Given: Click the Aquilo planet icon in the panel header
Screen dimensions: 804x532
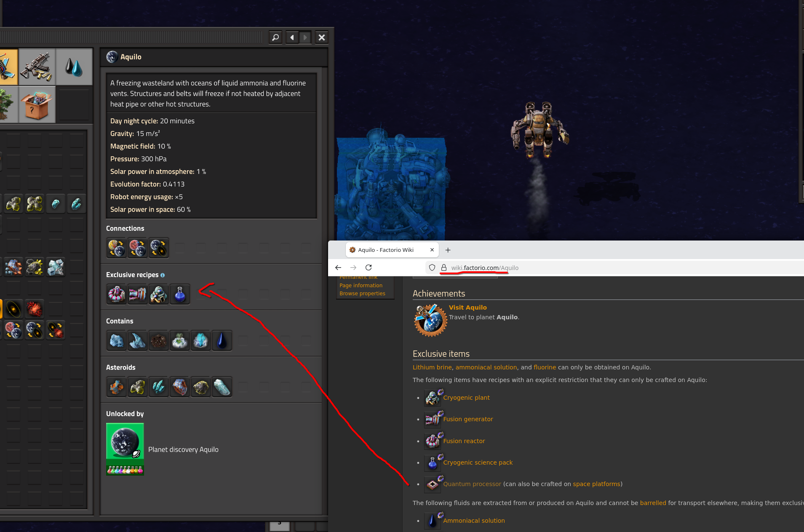Looking at the screenshot, I should [112, 56].
